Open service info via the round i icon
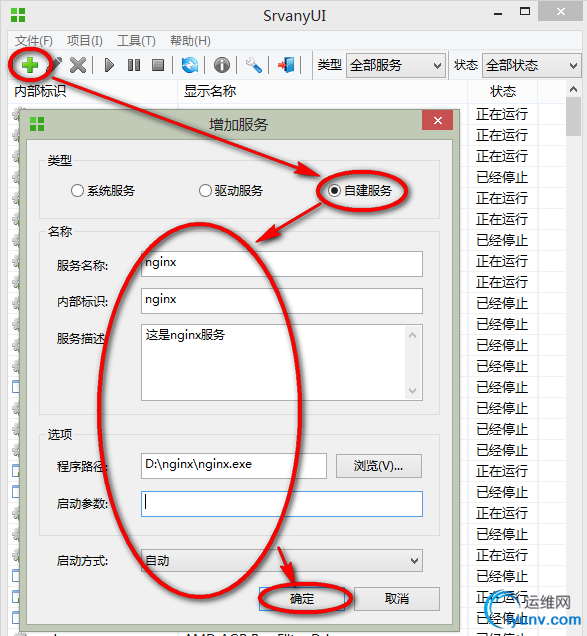This screenshot has height=636, width=587. (x=221, y=65)
